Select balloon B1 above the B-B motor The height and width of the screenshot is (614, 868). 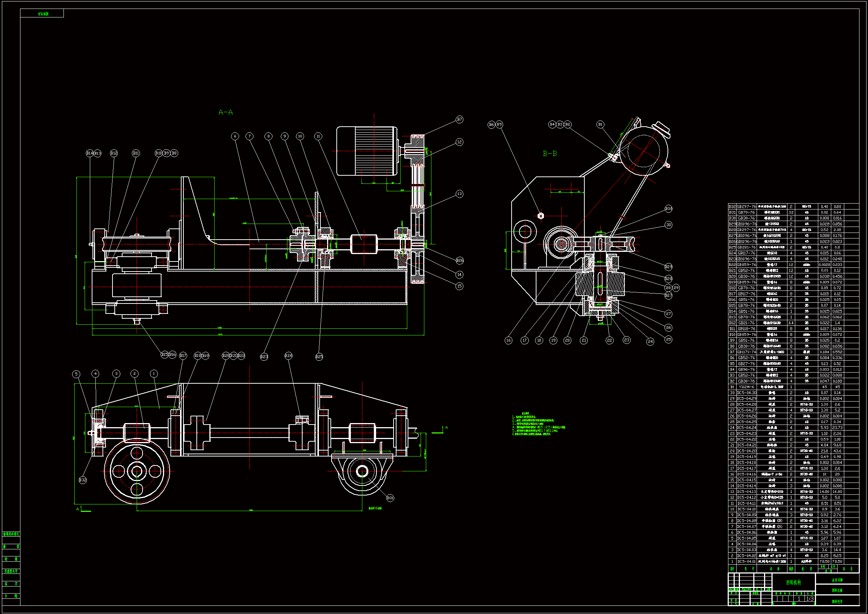[x=600, y=124]
